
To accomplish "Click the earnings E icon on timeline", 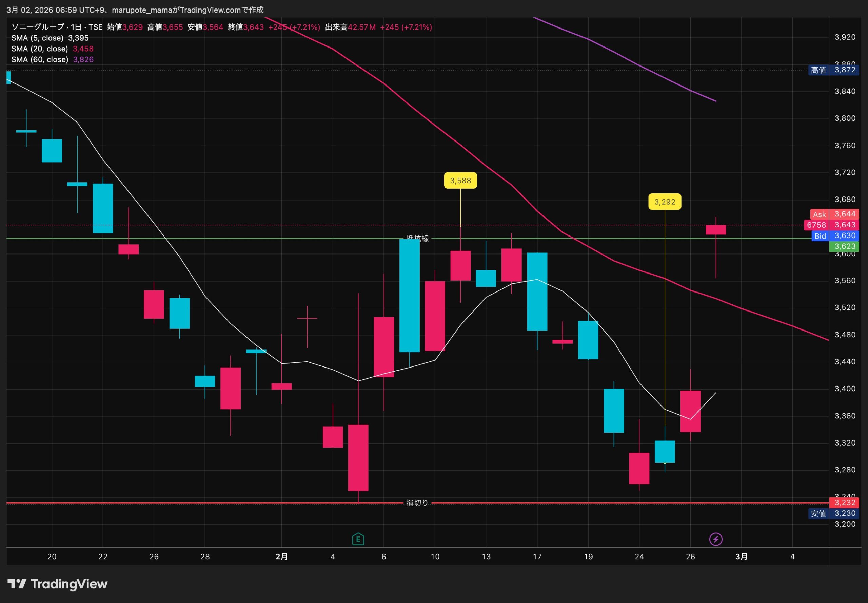I will click(358, 539).
